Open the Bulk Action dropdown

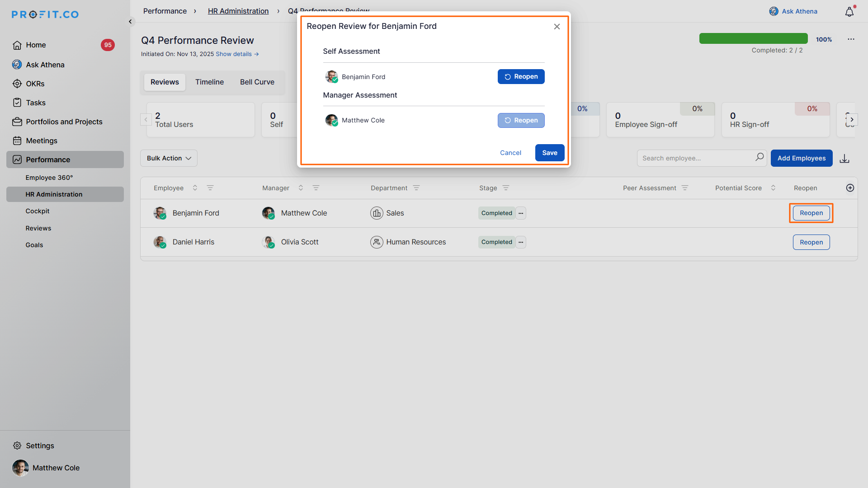(169, 158)
